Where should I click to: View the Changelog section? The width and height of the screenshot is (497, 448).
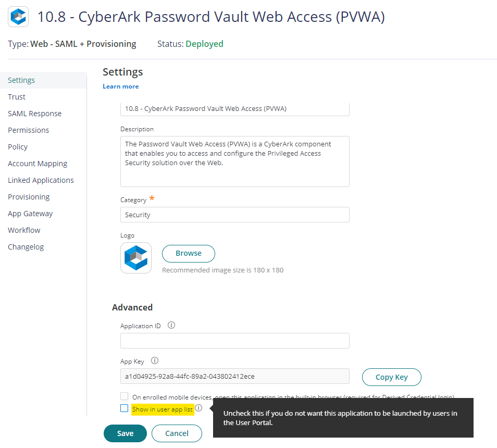pos(26,246)
